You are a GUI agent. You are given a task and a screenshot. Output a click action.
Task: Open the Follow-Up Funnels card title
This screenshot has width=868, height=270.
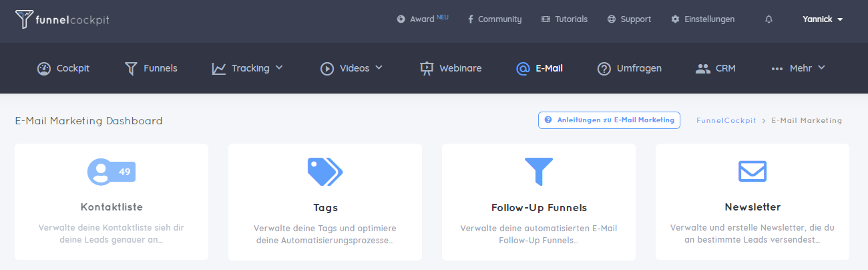point(539,207)
